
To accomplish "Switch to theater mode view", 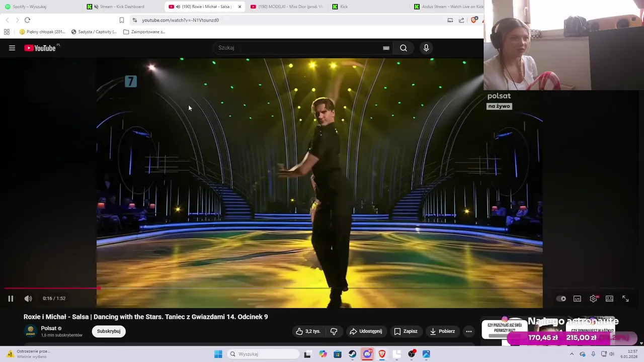I will (609, 299).
